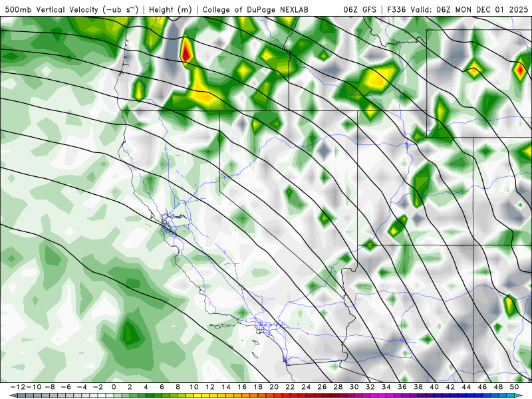This screenshot has width=532, height=399.
Task: Click the '2' legend value
Action: click(x=130, y=387)
